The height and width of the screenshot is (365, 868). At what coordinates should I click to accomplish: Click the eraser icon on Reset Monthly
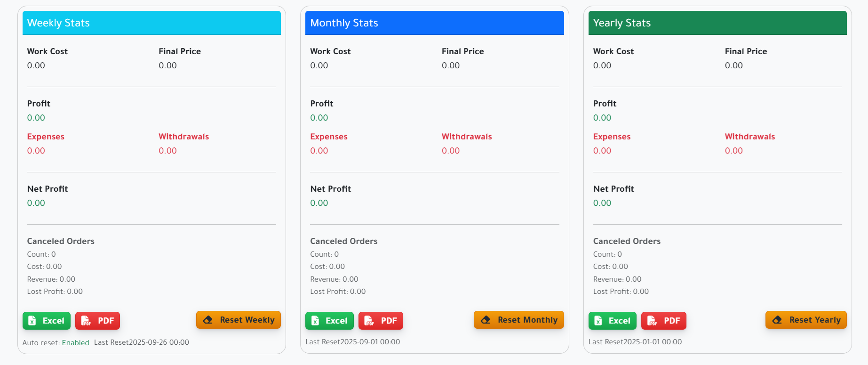tap(486, 320)
